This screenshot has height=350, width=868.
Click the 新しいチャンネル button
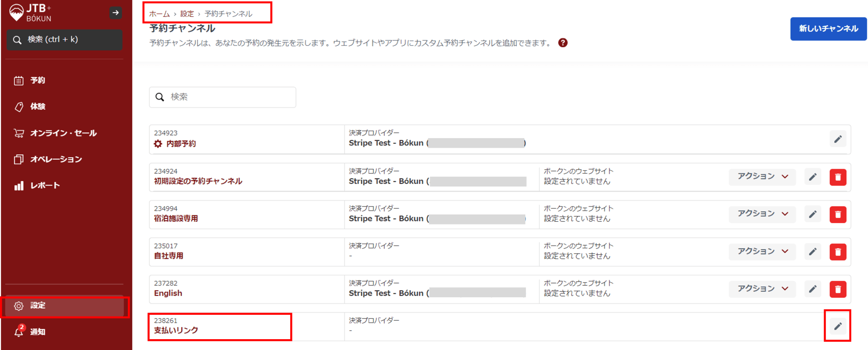coord(828,29)
